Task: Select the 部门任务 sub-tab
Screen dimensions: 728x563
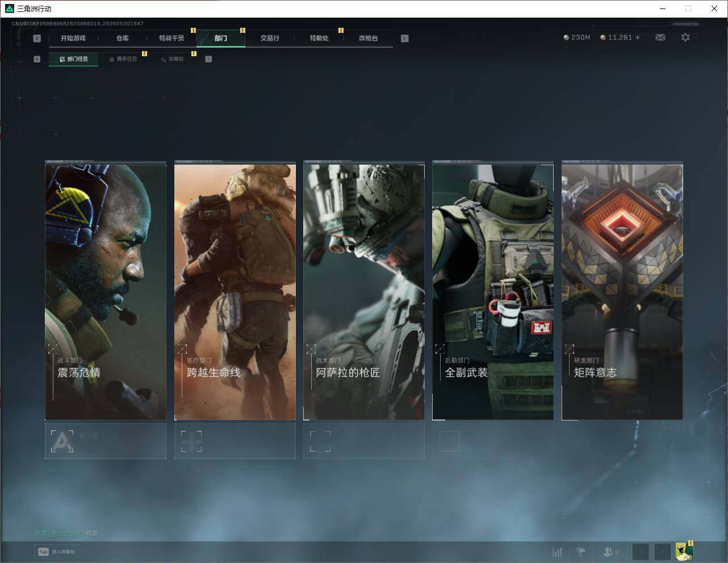Action: [x=73, y=59]
